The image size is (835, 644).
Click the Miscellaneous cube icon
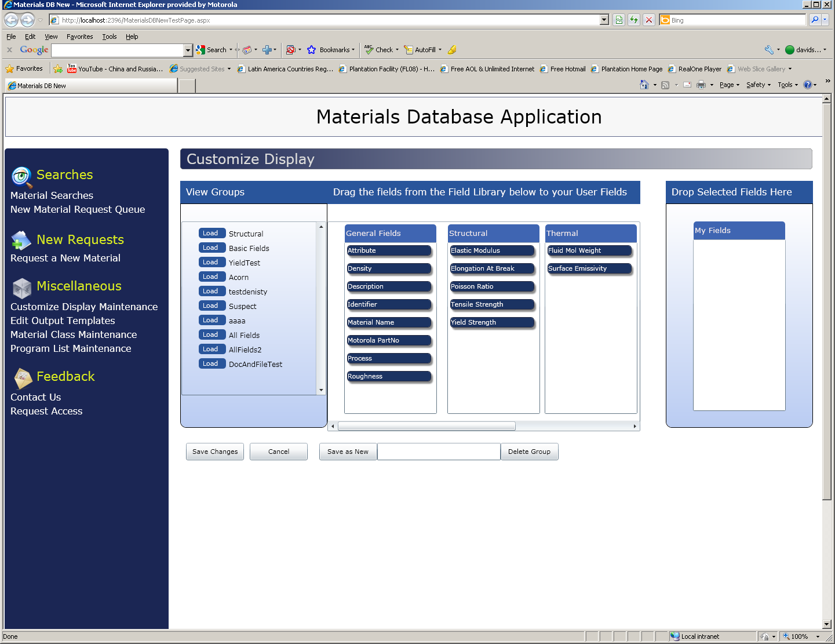coord(22,288)
